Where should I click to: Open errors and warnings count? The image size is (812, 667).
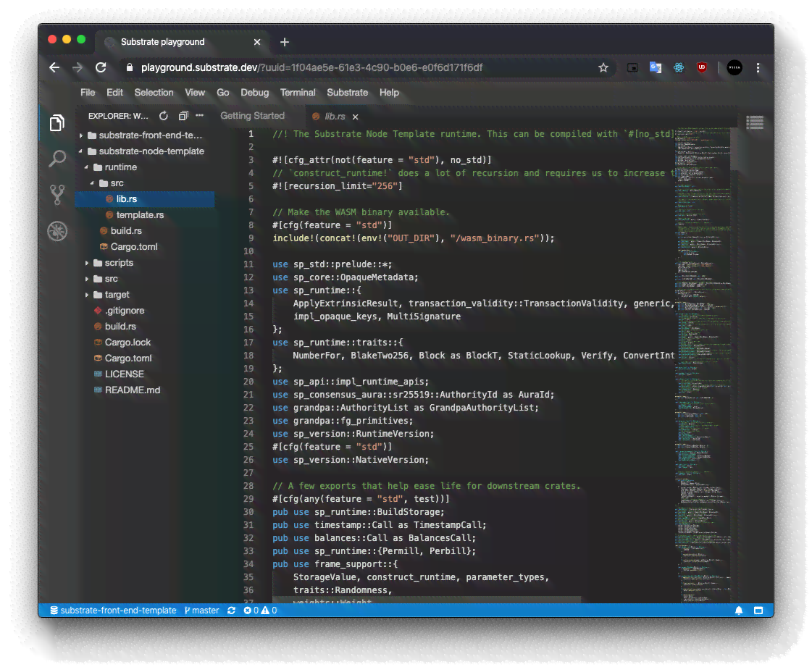[261, 611]
